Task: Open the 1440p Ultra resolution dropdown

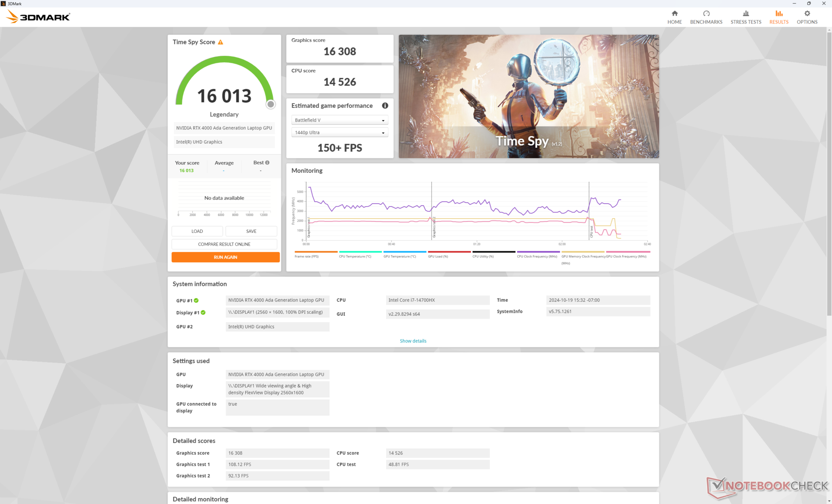Action: point(339,132)
